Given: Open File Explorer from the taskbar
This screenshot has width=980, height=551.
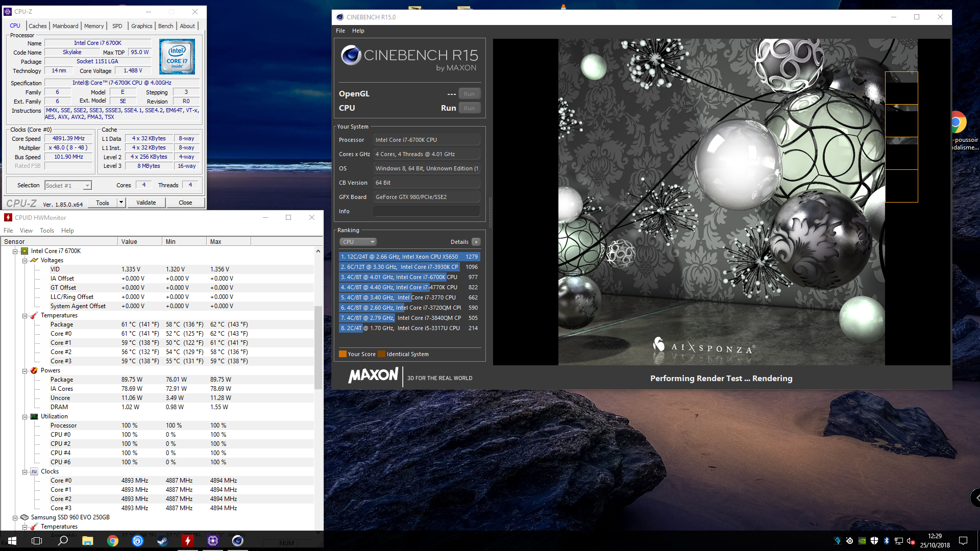Looking at the screenshot, I should coord(88,541).
